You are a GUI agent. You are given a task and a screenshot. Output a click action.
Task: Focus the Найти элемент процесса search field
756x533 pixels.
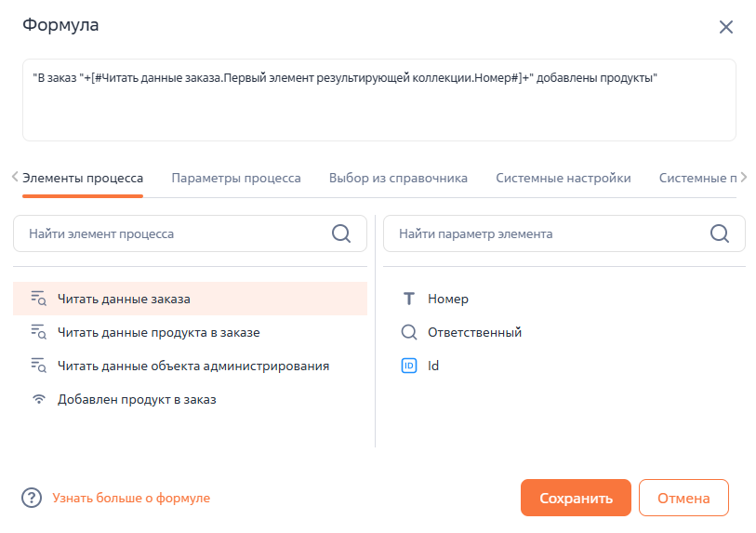pos(190,233)
